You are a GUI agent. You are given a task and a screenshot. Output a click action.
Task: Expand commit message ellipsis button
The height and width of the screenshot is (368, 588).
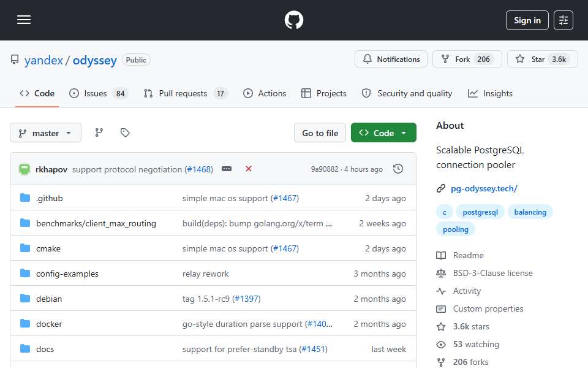227,169
